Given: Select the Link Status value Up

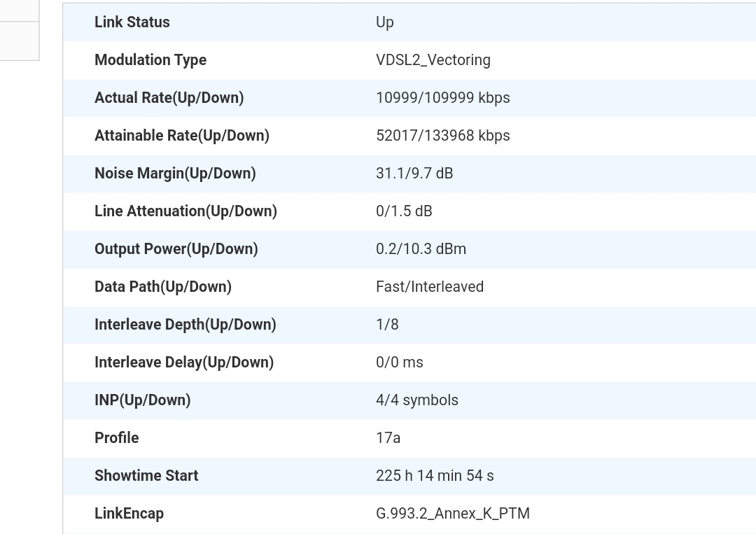Looking at the screenshot, I should pos(385,22).
